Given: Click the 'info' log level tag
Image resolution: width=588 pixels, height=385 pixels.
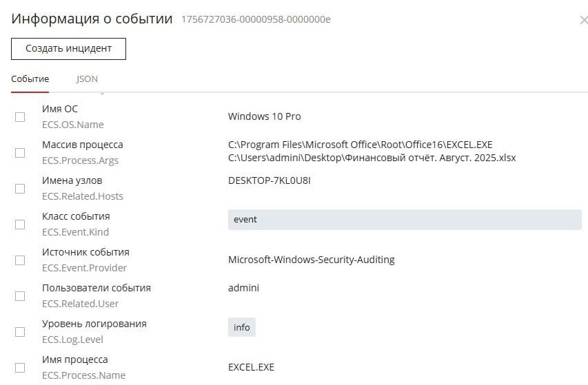Looking at the screenshot, I should click(241, 327).
